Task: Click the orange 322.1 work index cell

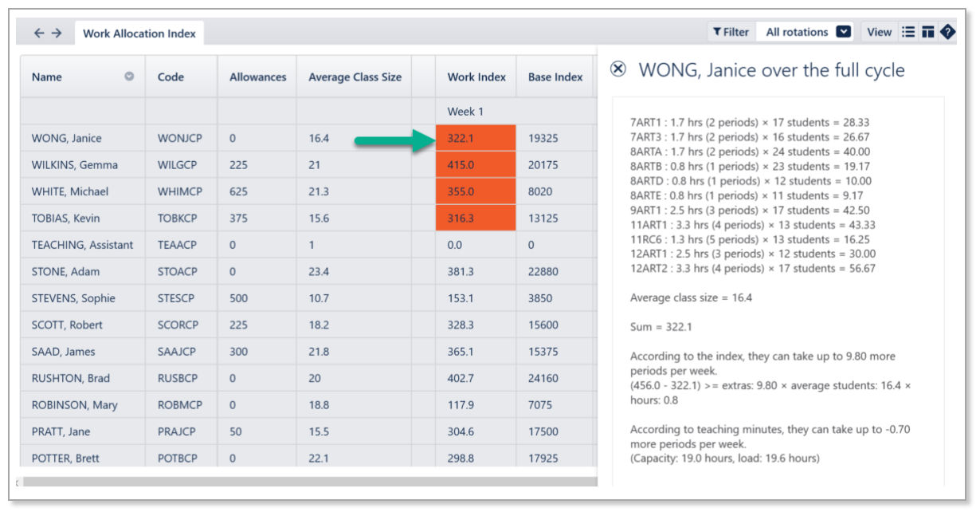Action: click(476, 138)
